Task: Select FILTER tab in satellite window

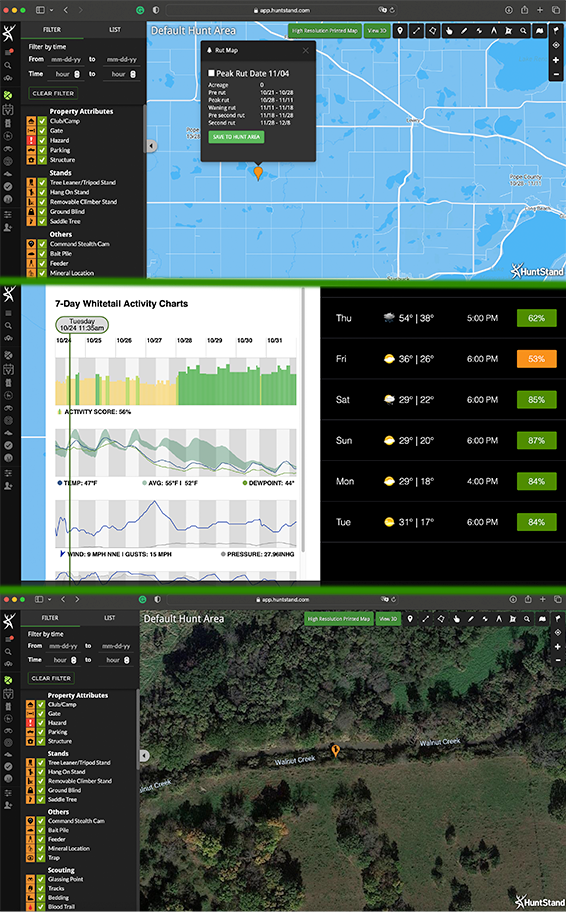Action: [50, 618]
